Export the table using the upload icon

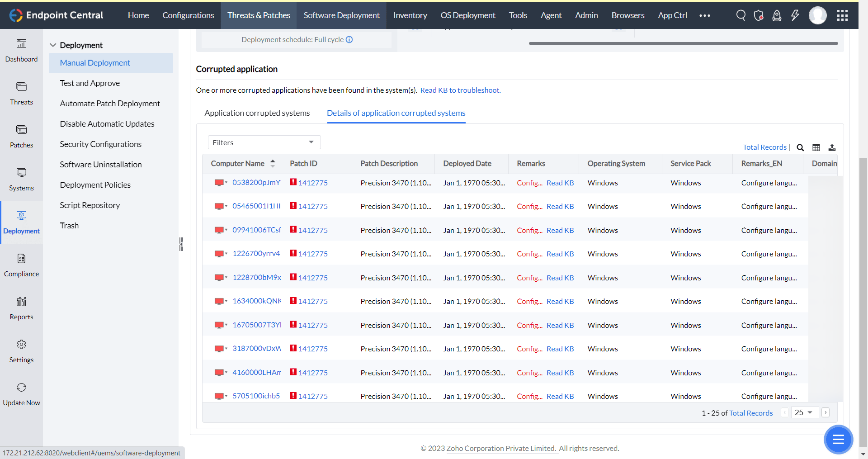tap(832, 147)
